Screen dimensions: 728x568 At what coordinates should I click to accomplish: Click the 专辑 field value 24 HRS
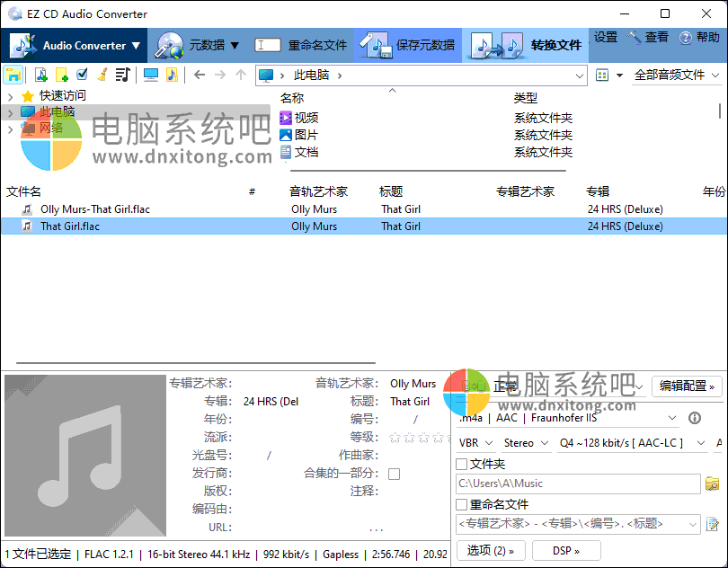[271, 402]
